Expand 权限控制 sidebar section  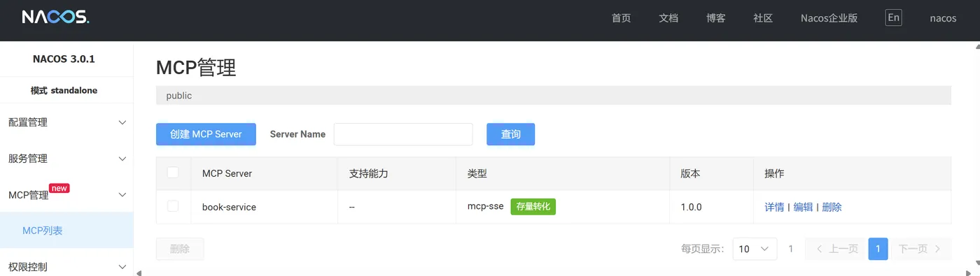click(x=66, y=266)
